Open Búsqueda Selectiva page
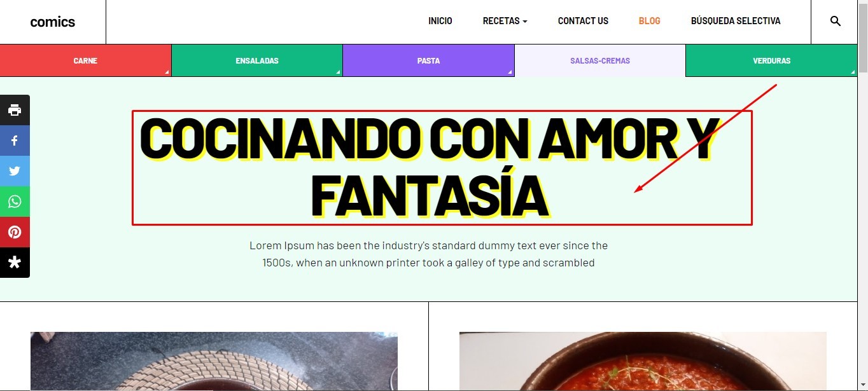868x391 pixels. coord(736,21)
